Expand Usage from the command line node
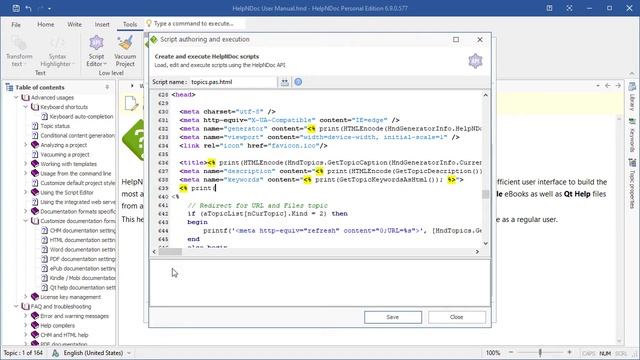 (x=26, y=173)
